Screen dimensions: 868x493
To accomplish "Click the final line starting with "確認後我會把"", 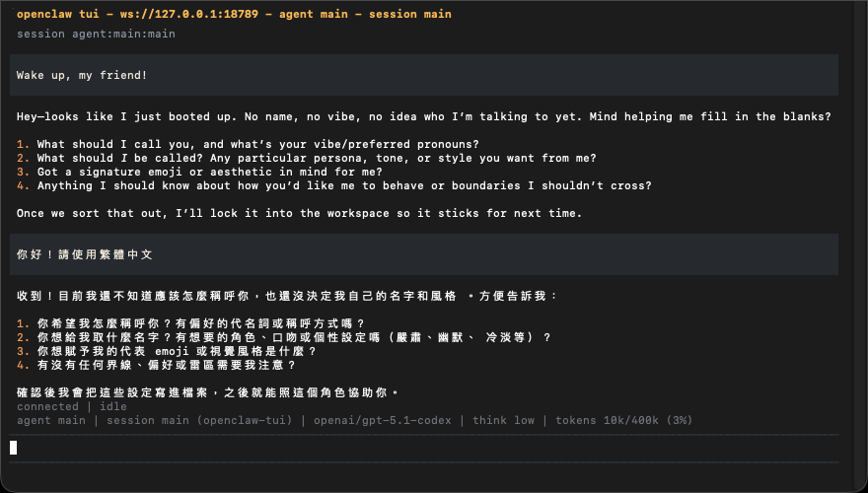I will point(208,392).
